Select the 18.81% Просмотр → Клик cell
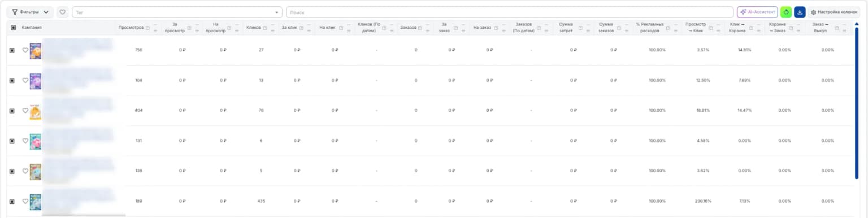 point(703,111)
